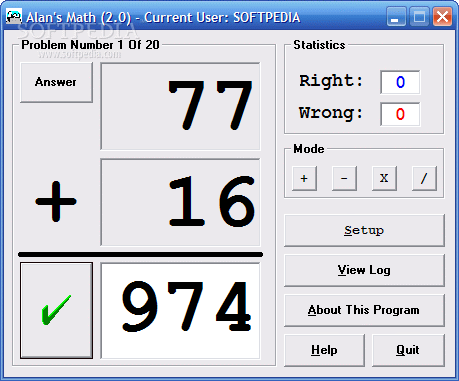
Task: Click the Statistics group label
Action: click(319, 45)
